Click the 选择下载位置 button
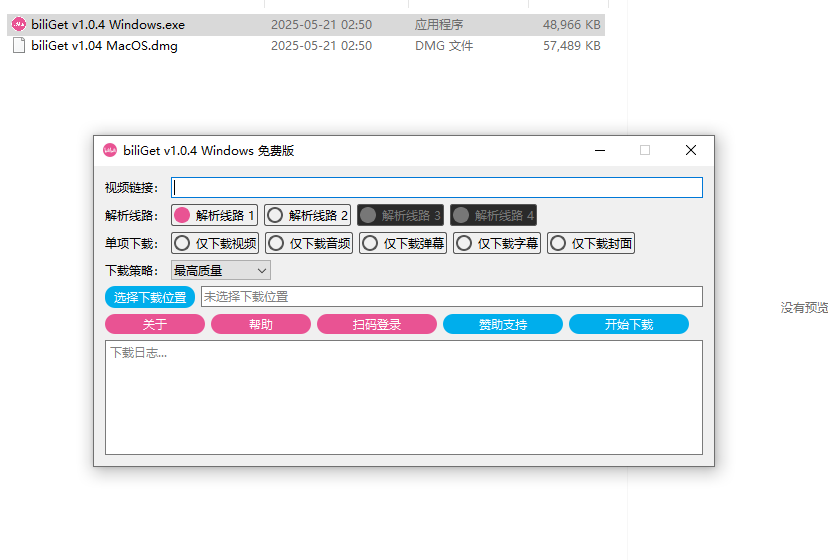The image size is (828, 560). click(150, 297)
